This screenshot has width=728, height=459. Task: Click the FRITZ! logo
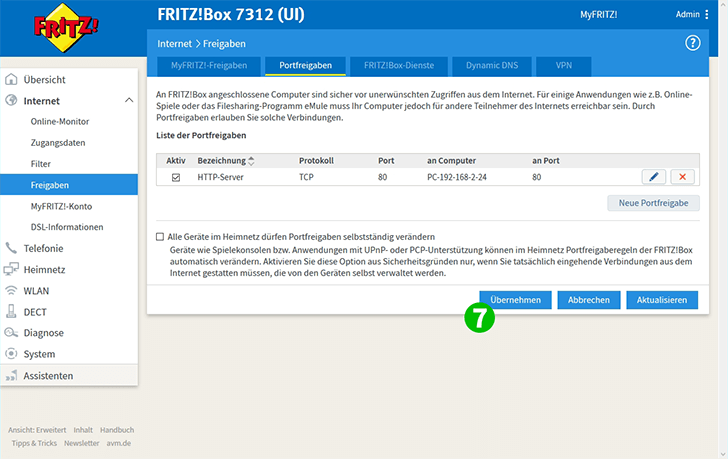coord(66,28)
